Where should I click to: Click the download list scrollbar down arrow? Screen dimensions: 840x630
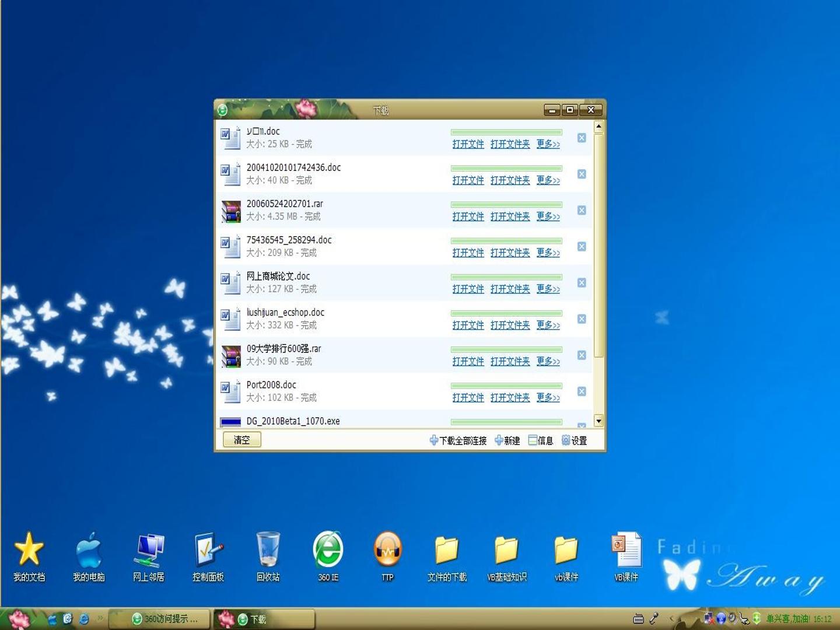(598, 421)
